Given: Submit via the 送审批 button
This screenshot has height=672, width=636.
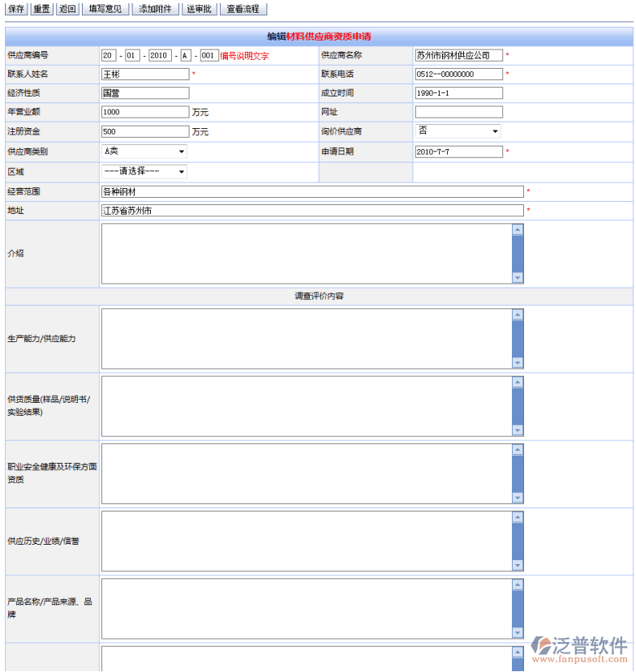Looking at the screenshot, I should click(x=199, y=9).
